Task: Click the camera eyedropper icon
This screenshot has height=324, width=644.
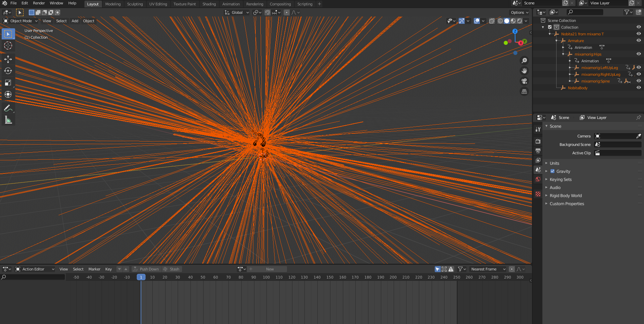Action: click(638, 136)
